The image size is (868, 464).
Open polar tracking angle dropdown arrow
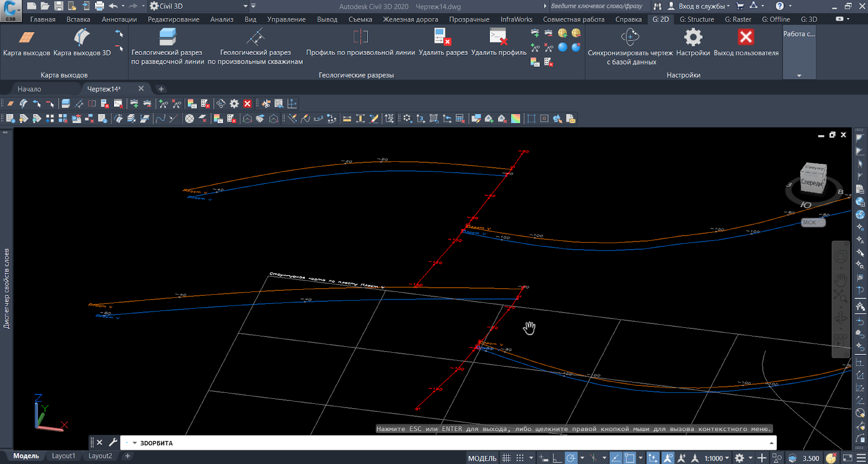(x=582, y=458)
